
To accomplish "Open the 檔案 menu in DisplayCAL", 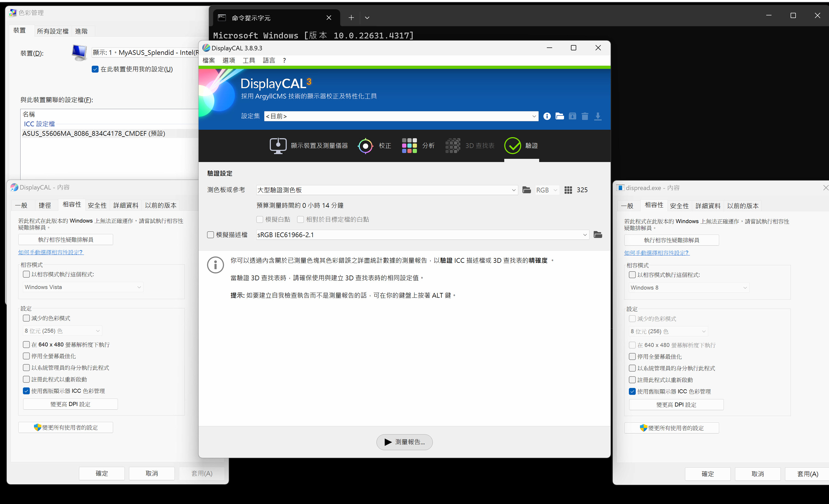I will coord(209,60).
